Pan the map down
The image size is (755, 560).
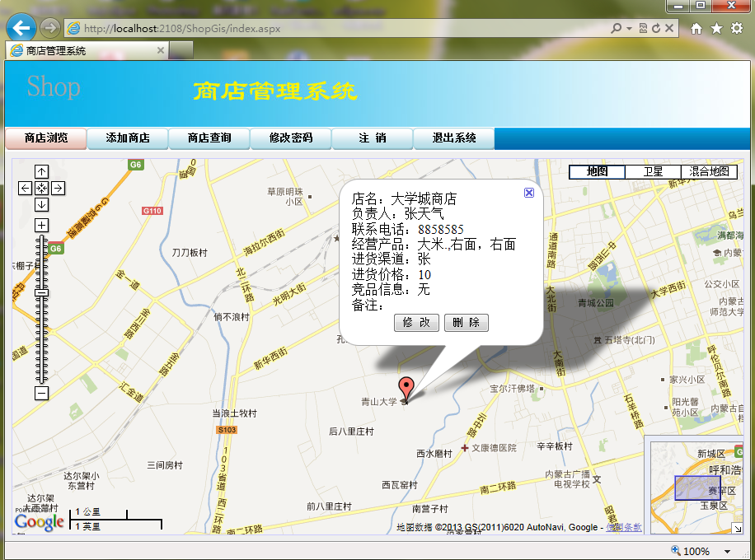(x=41, y=204)
